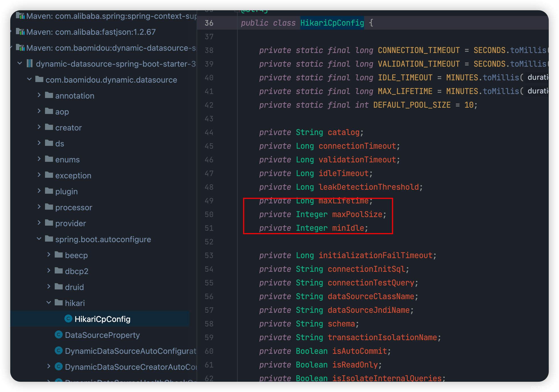Collapse the hikari folder
The width and height of the screenshot is (559, 392).
(49, 303)
